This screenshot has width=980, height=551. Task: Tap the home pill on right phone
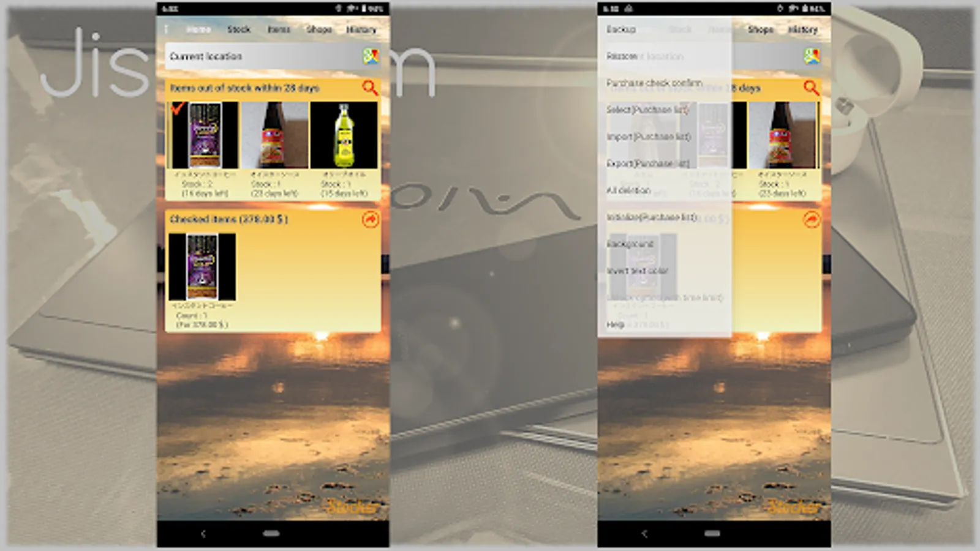712,534
